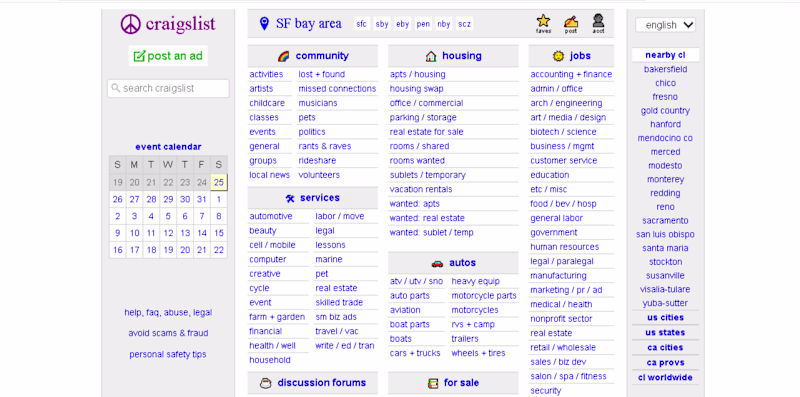Open food / bev / hosp jobs
Image resolution: width=800 pixels, height=397 pixels.
[x=563, y=204]
